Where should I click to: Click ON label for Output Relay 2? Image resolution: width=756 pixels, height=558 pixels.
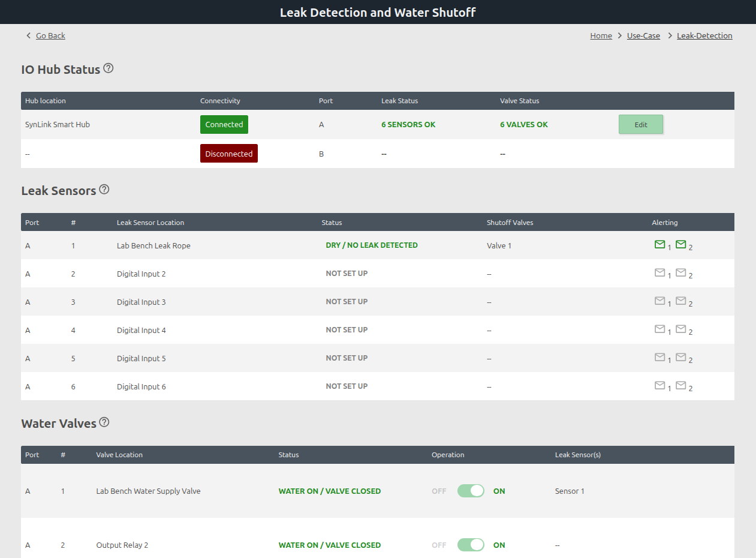(x=499, y=545)
